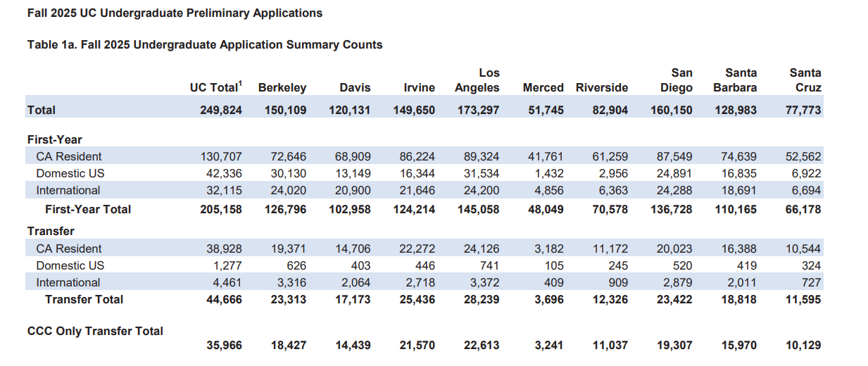Click the 'UC Total' column header
This screenshot has width=868, height=366.
point(216,87)
